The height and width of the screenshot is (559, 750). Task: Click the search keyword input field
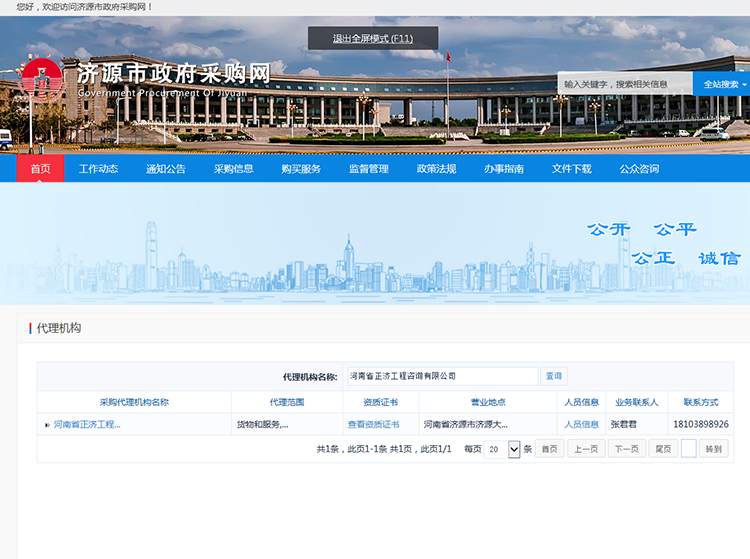click(625, 84)
